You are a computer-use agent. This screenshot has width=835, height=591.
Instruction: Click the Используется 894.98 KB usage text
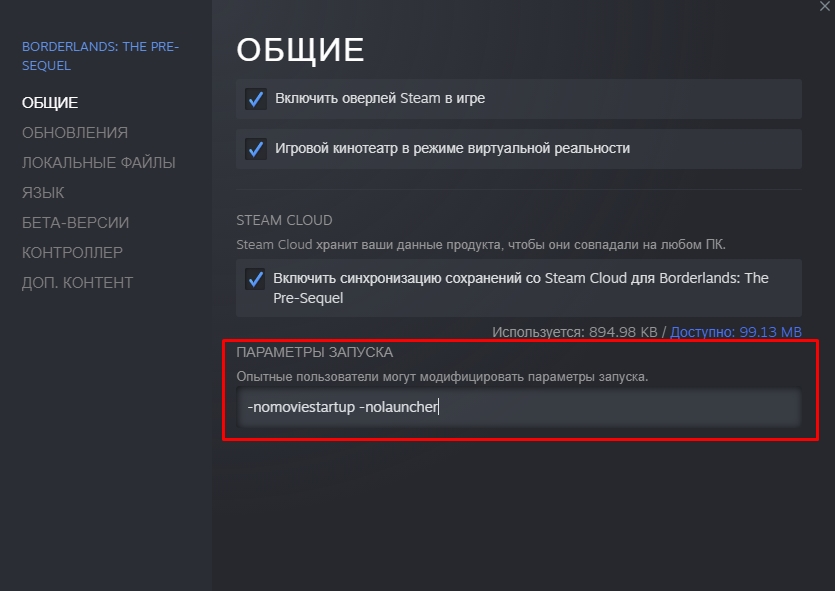[578, 332]
